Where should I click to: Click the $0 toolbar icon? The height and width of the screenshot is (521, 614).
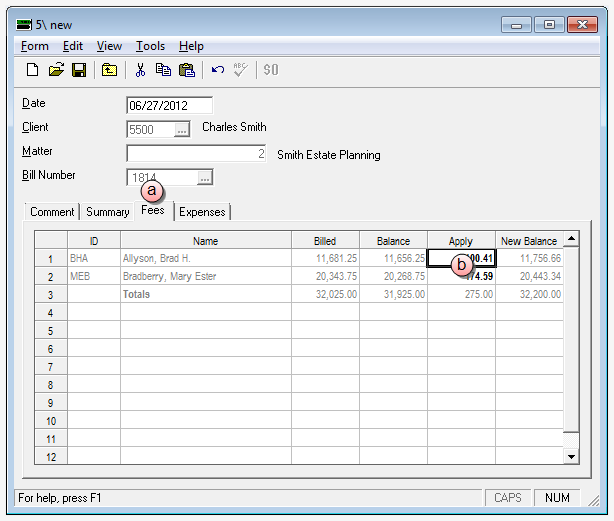tap(271, 70)
